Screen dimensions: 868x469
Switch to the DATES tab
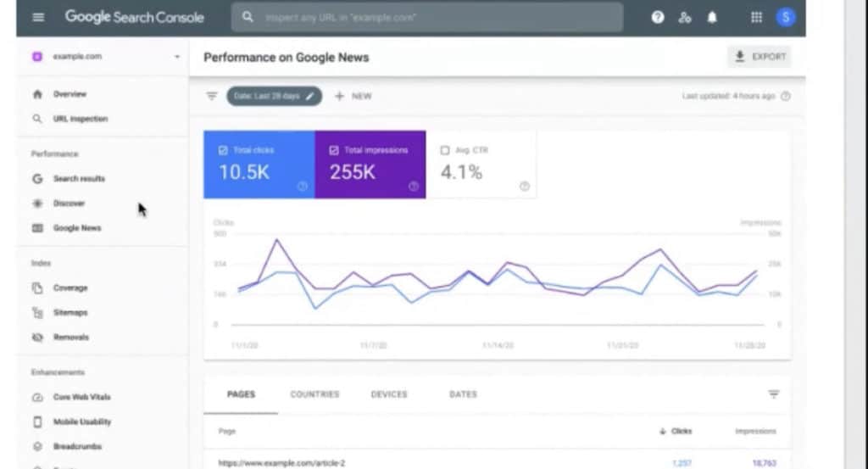click(x=463, y=394)
